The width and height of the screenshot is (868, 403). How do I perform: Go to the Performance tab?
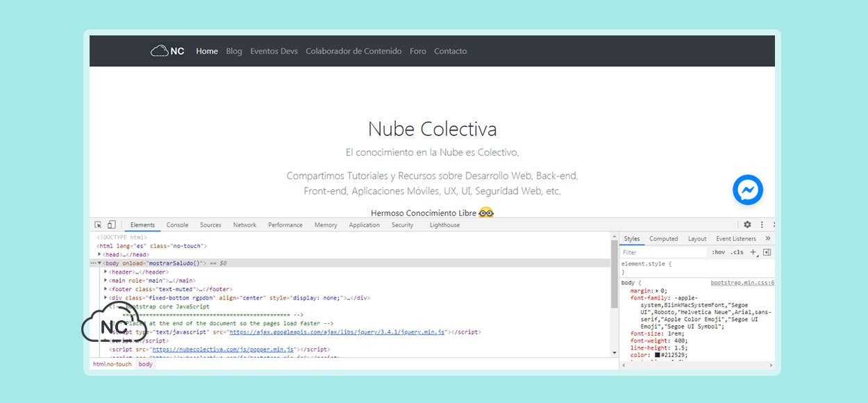point(285,225)
